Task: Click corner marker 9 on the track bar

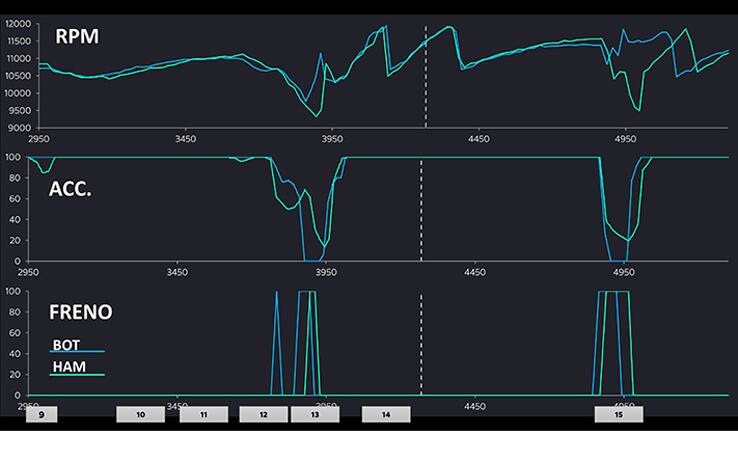Action: [x=41, y=414]
